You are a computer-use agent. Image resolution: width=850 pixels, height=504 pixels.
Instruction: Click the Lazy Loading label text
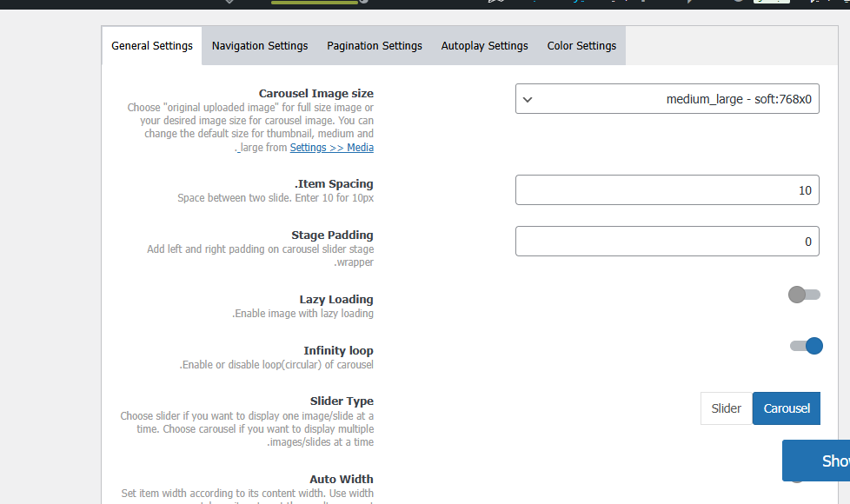(x=336, y=300)
